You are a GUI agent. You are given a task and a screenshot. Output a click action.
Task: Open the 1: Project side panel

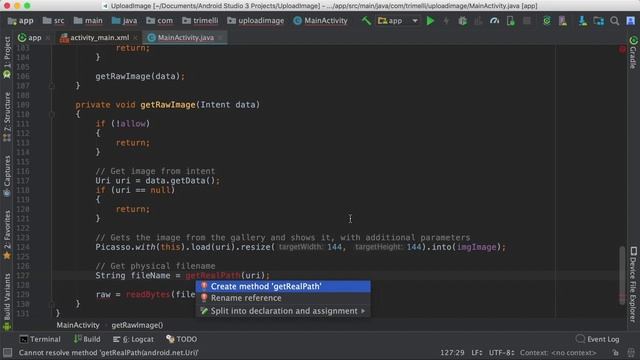coord(7,57)
